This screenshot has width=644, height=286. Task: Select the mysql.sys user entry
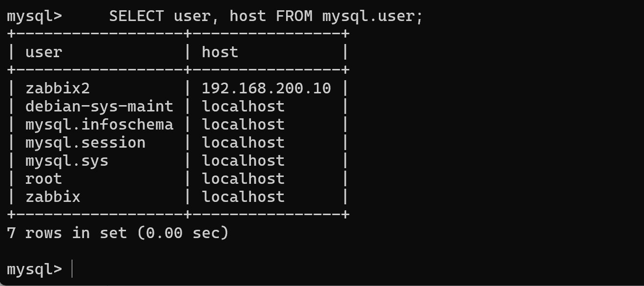(x=67, y=160)
